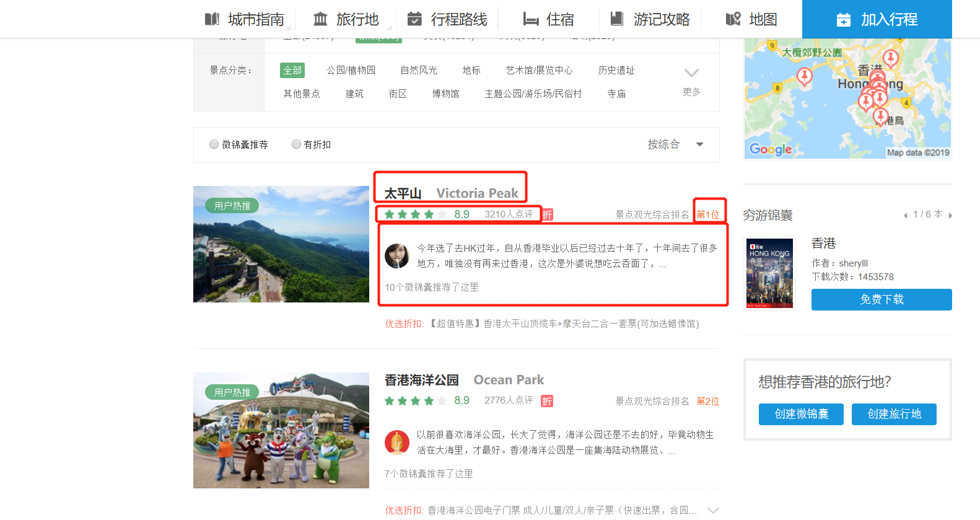The height and width of the screenshot is (520, 980).
Task: Click the map pin near 大榄郊野公园
Action: coord(804,77)
